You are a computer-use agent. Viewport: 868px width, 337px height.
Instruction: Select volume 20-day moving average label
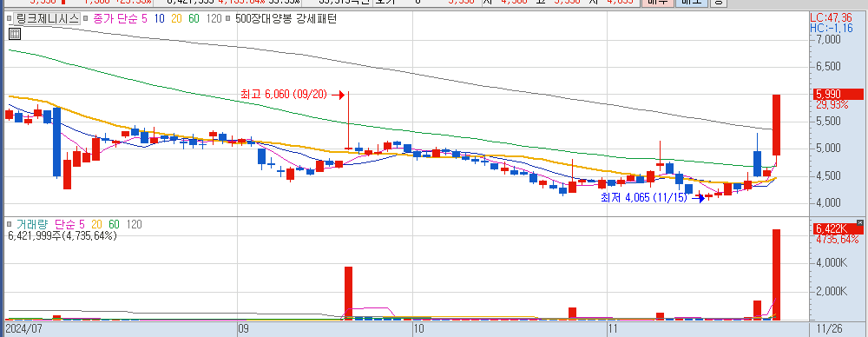pyautogui.click(x=97, y=224)
